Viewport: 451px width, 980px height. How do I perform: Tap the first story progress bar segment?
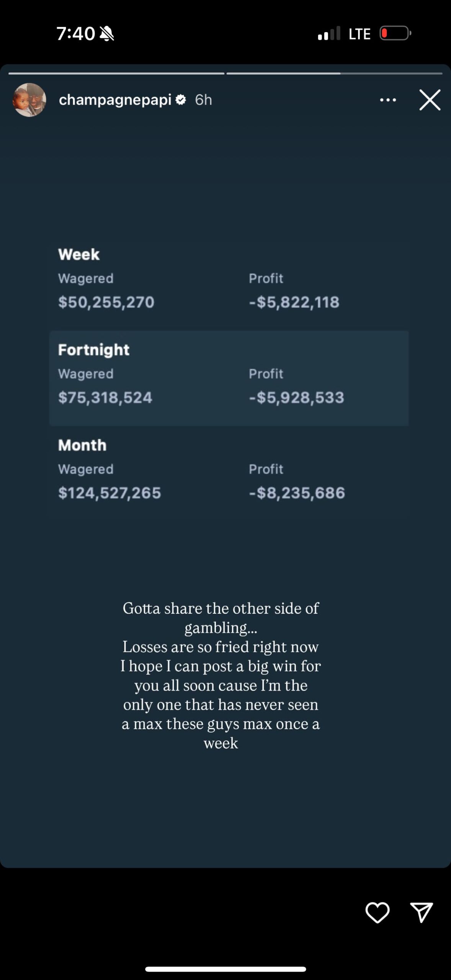(x=116, y=73)
